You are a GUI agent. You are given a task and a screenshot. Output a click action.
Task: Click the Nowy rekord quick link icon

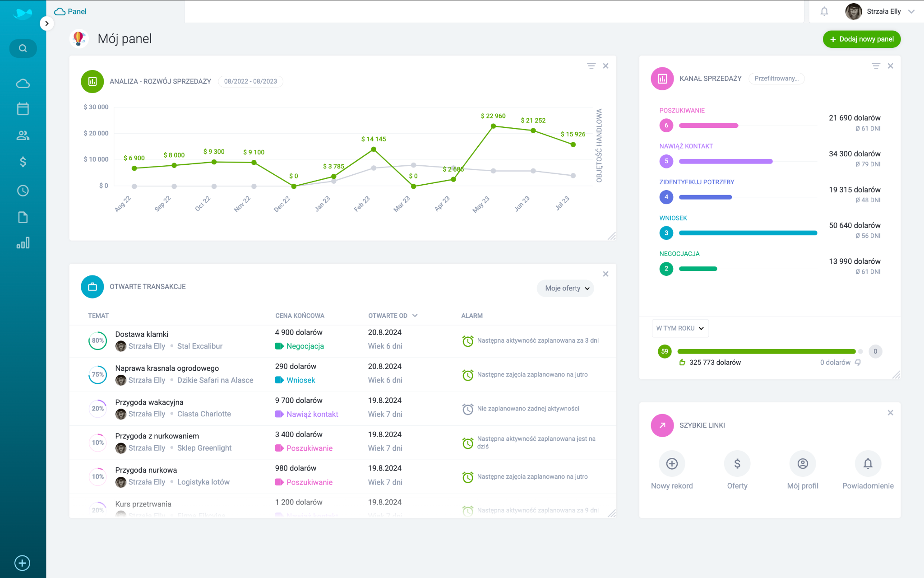pos(671,463)
